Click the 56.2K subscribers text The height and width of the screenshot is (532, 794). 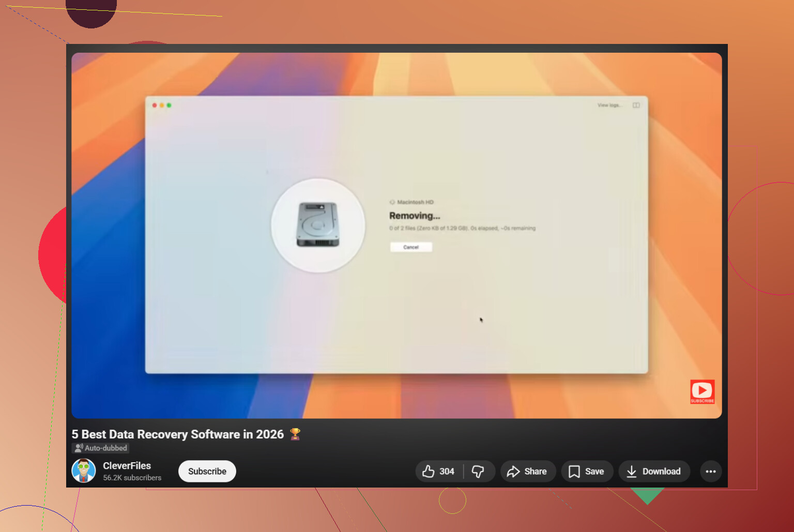coord(132,478)
